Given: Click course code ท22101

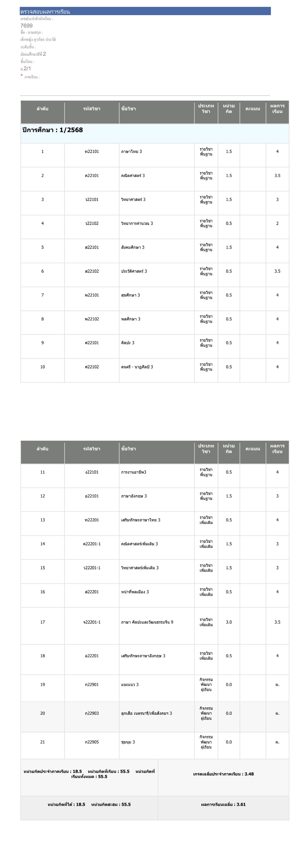Looking at the screenshot, I should pyautogui.click(x=92, y=152).
